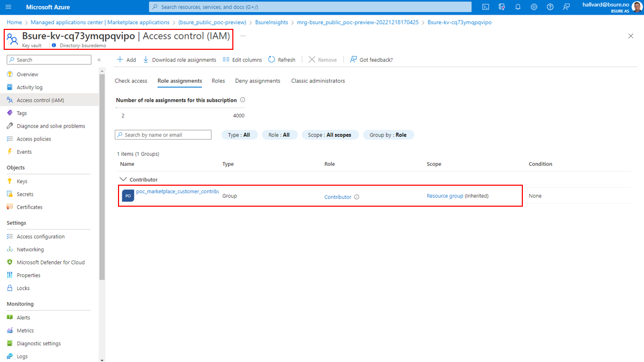The width and height of the screenshot is (644, 362).
Task: Open directory and subscription filter icon
Action: tap(502, 7)
